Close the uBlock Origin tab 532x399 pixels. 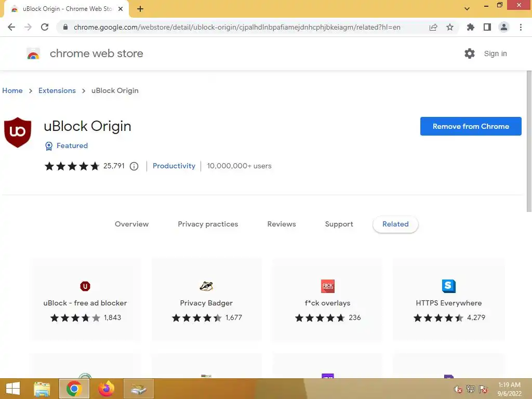click(121, 9)
